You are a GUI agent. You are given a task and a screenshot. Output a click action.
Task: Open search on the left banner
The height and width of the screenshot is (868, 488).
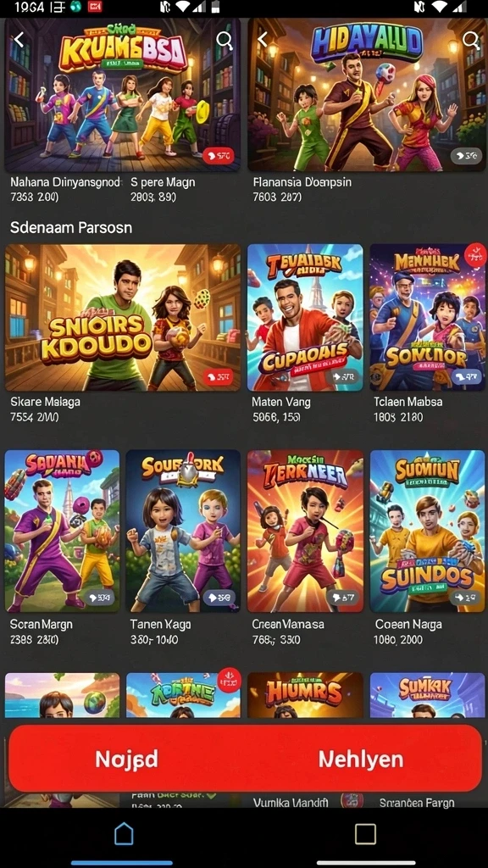[224, 40]
